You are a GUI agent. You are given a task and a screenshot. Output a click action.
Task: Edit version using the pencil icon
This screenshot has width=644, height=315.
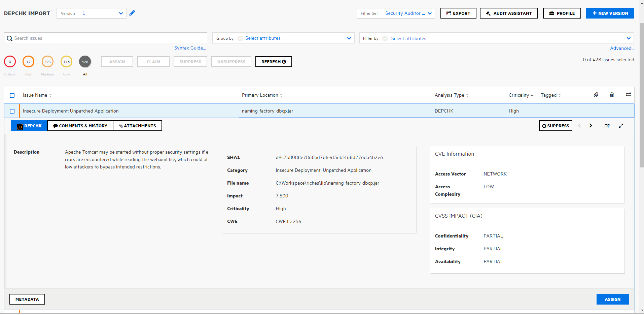132,13
